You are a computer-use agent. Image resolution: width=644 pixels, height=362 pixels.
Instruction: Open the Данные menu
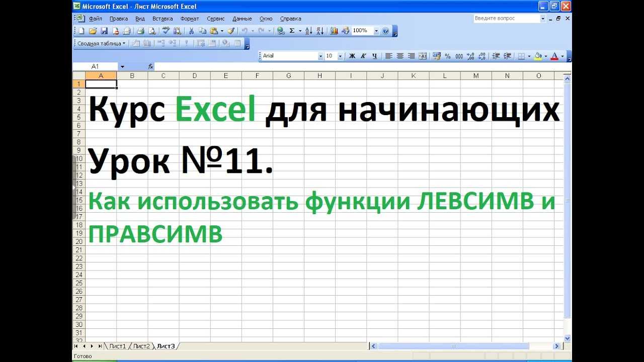click(242, 19)
